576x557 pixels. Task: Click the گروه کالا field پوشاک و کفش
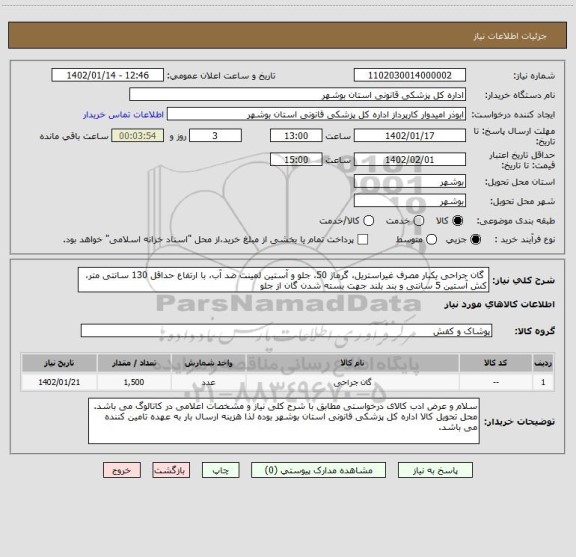coord(286,331)
